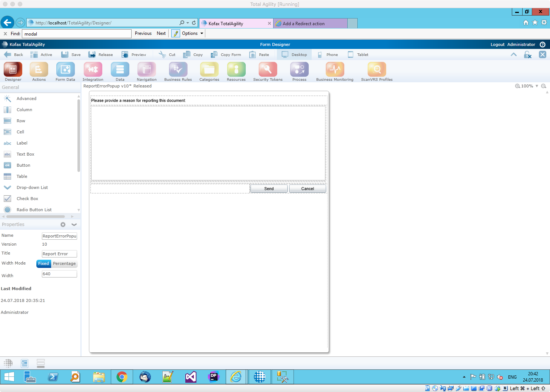Switch to Add a Redirect action tab
550x392 pixels.
click(x=310, y=23)
